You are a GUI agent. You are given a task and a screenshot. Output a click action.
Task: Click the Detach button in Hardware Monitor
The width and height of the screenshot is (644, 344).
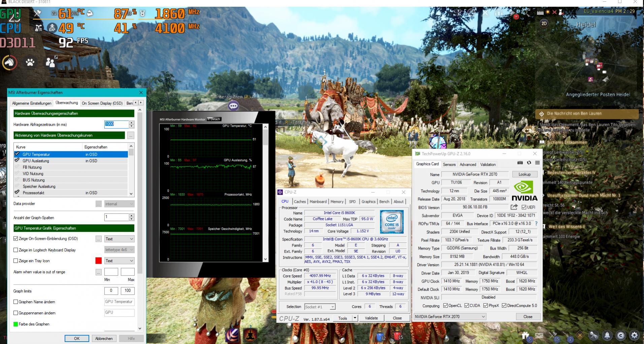214,119
